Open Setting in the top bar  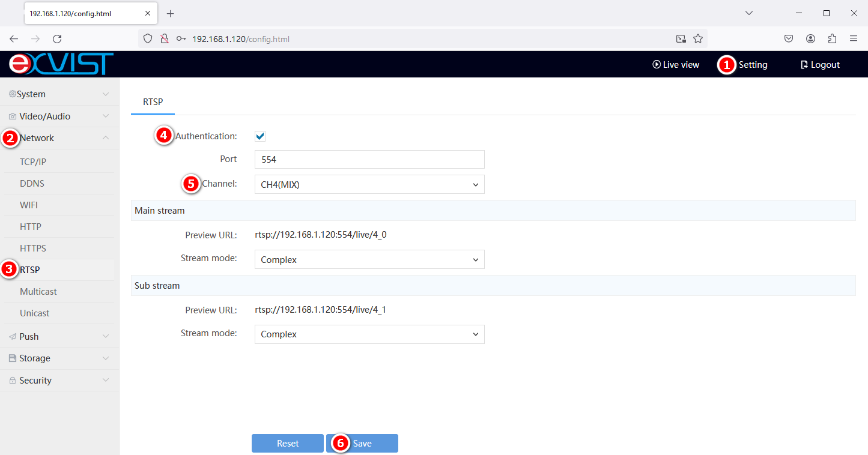click(x=753, y=64)
